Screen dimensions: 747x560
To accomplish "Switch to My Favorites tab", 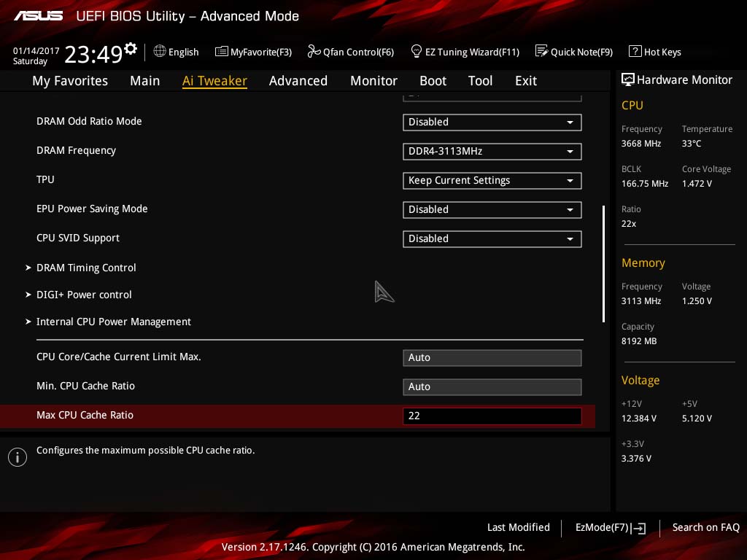I will [70, 81].
